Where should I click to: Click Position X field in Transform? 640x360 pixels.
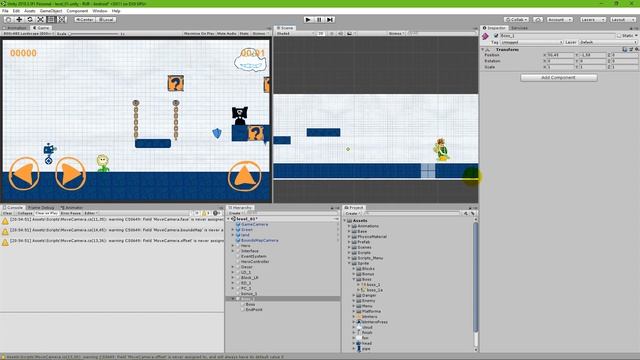point(560,55)
